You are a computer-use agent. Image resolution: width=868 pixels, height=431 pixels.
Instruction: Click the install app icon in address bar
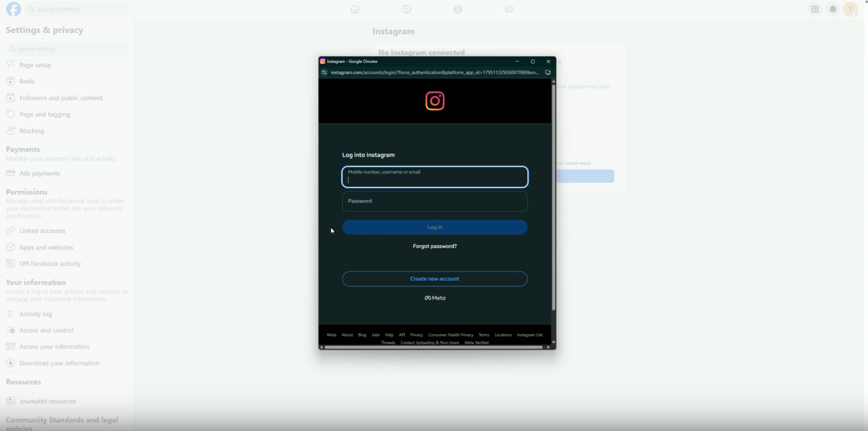coord(548,72)
